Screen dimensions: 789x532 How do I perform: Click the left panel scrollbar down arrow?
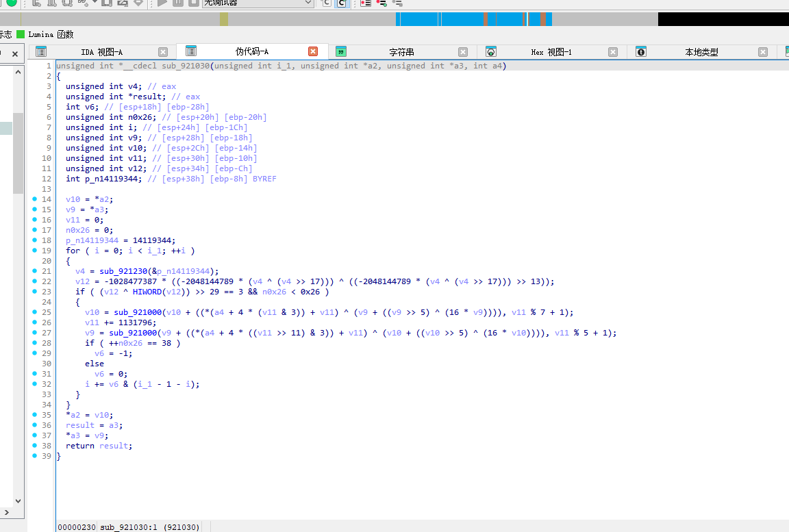(x=18, y=501)
